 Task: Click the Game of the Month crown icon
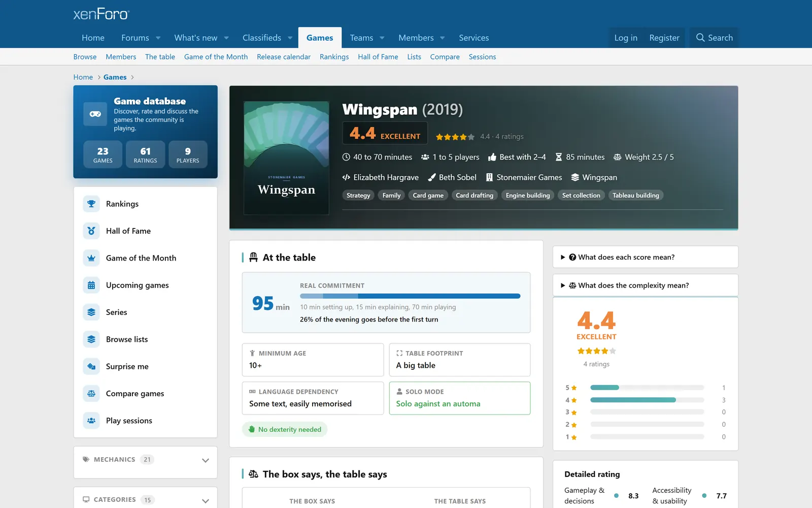click(91, 258)
